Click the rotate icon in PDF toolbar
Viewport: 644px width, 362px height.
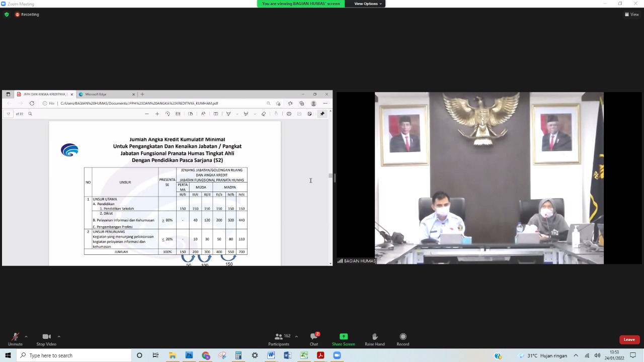(x=168, y=114)
